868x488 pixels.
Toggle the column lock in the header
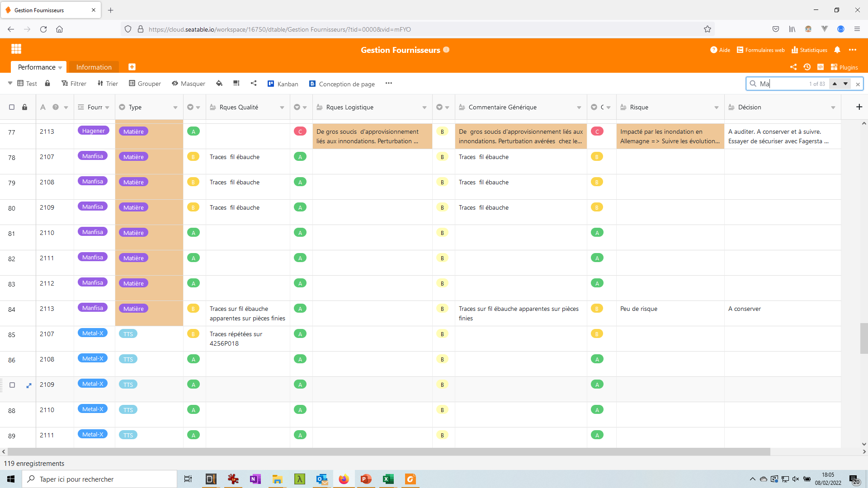pyautogui.click(x=24, y=107)
